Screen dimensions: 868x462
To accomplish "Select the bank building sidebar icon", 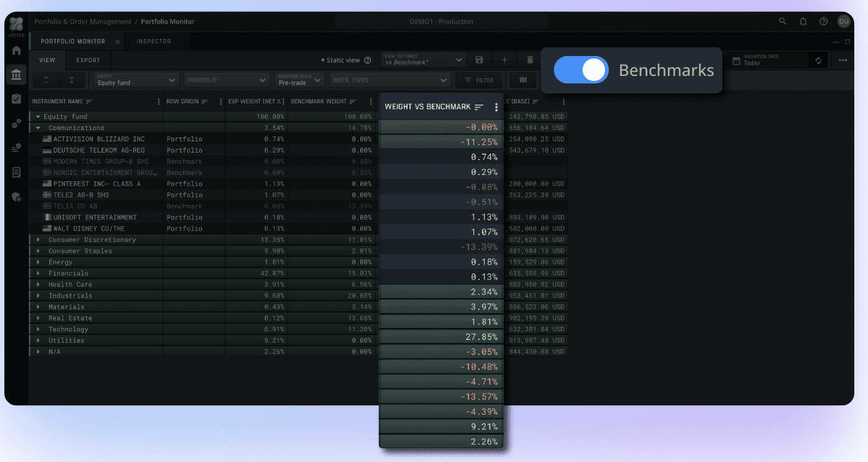I will pos(16,75).
